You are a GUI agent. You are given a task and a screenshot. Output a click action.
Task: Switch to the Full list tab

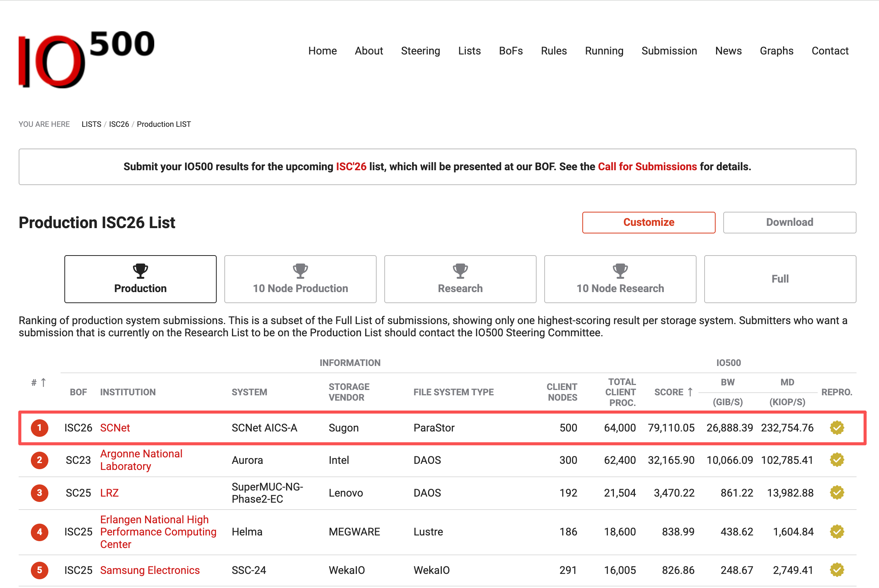pyautogui.click(x=780, y=279)
